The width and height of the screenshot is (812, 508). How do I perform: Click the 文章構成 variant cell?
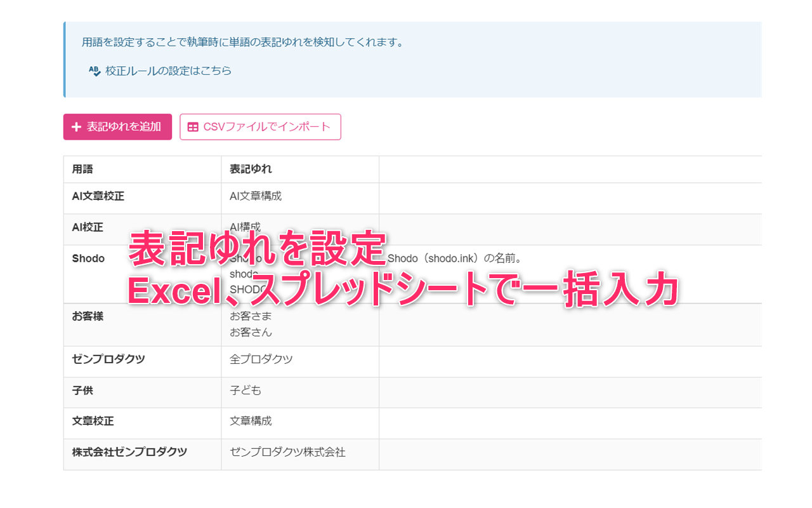(300, 424)
